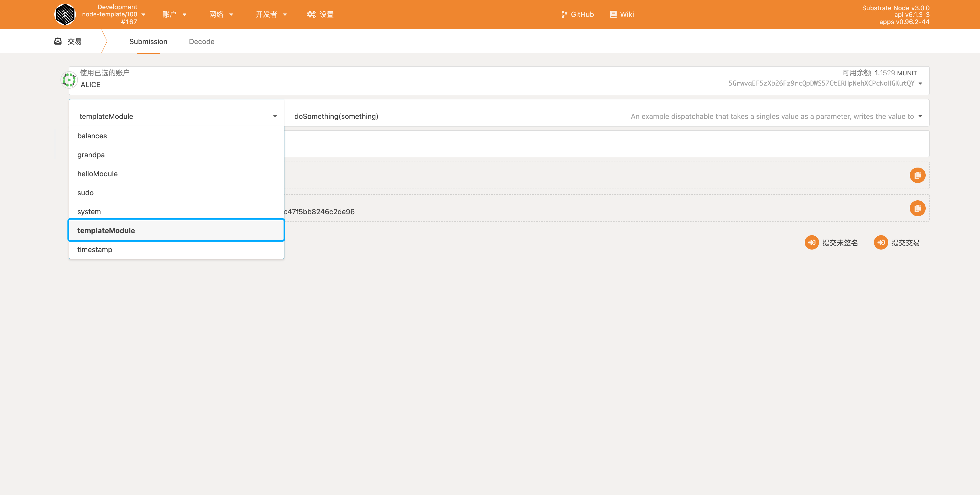Click the account address 5GrwvaEF5zXb26...
980x495 pixels.
coord(821,83)
